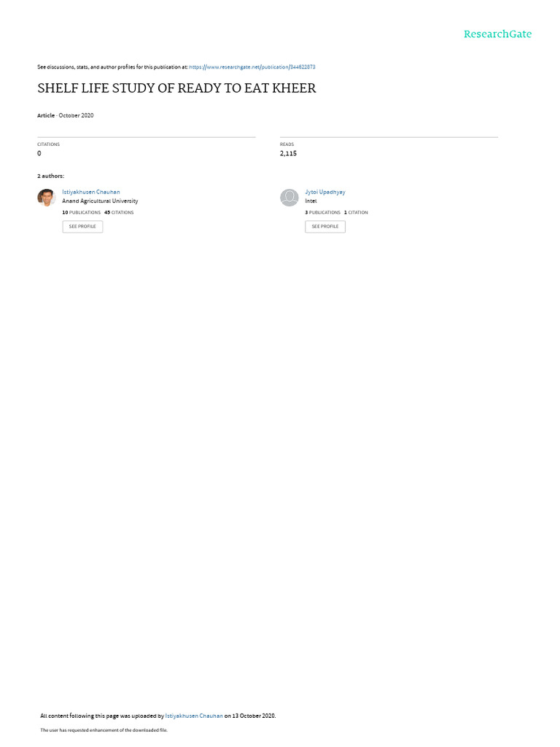Screen dimensions: 560x747
Task: View the 3 Publications stat
Action: tap(323, 212)
